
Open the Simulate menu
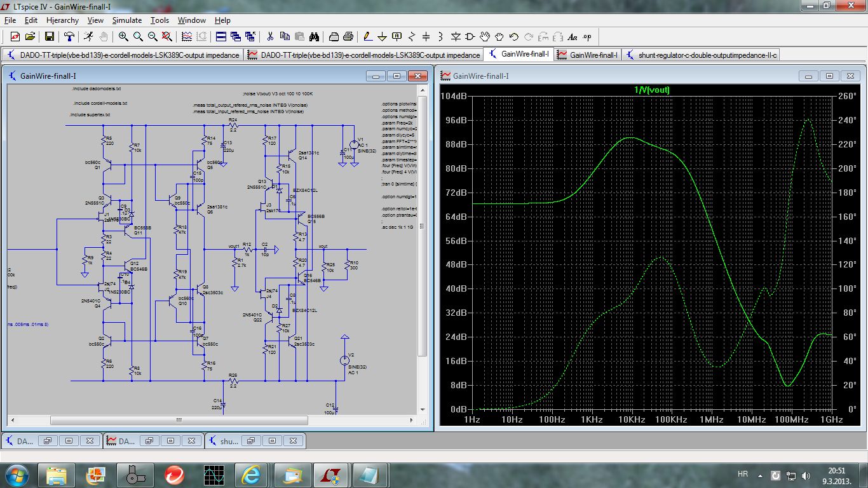click(127, 20)
